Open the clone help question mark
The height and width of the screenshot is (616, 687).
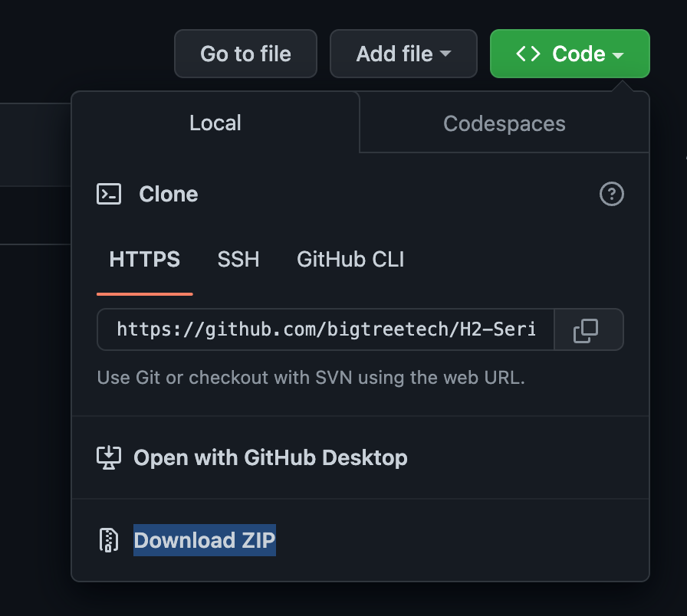(611, 195)
